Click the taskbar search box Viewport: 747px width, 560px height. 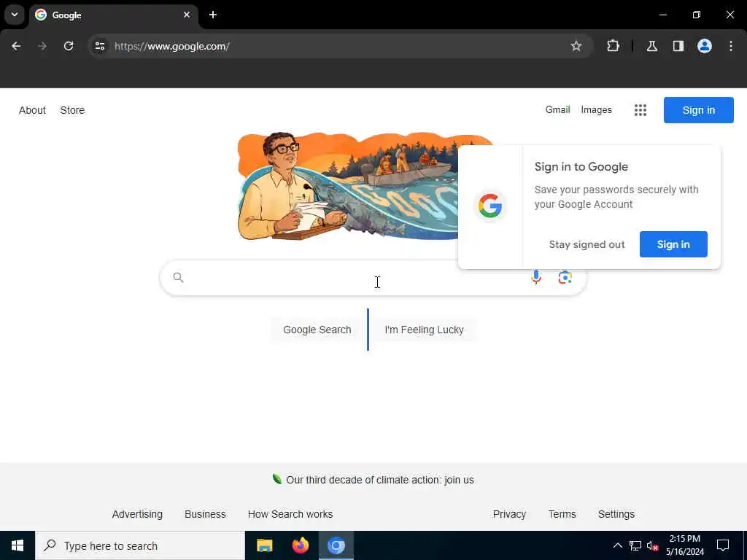tap(140, 545)
